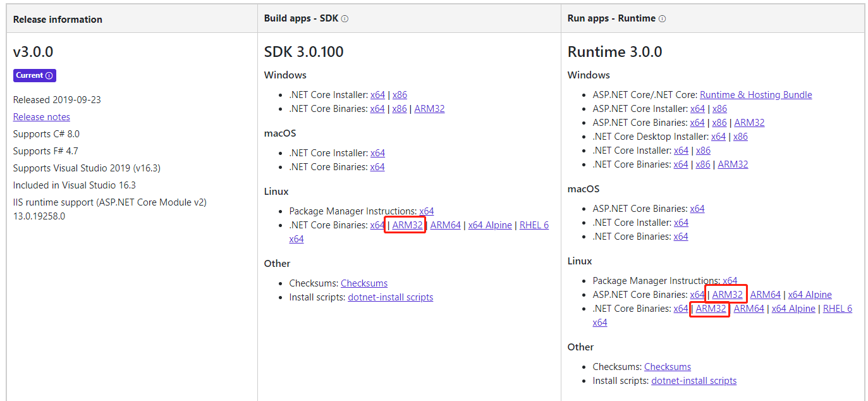Download Runtime Windows .NET Core Binaries ARM32
Screen dimensions: 868x401
[x=733, y=164]
